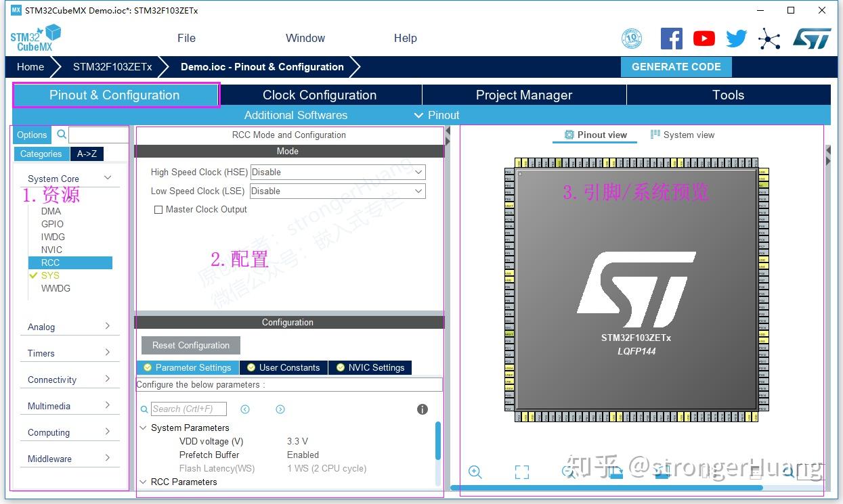This screenshot has height=504, width=843.
Task: Click the Reset Configuration button
Action: tap(190, 345)
